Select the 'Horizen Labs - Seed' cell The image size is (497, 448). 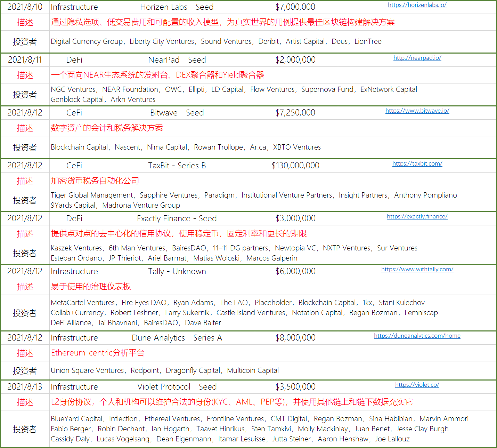click(x=177, y=7)
